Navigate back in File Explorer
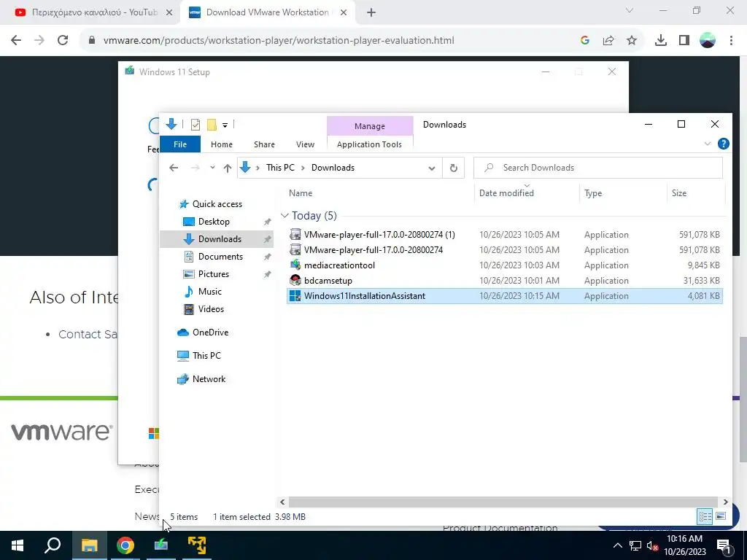Screen dimensions: 747x560 tap(174, 168)
